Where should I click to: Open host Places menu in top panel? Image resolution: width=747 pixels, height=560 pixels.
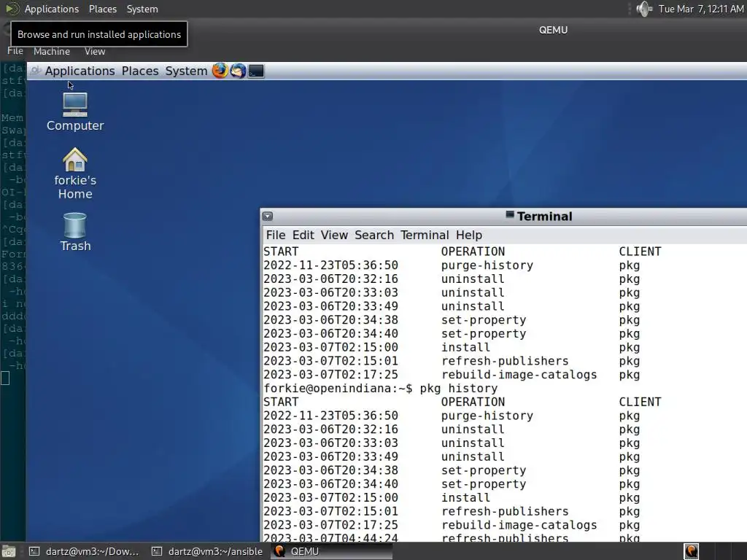[x=102, y=9]
